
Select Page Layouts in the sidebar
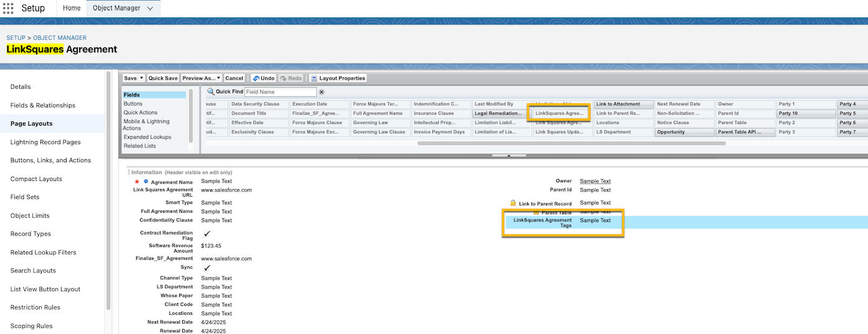(x=31, y=124)
